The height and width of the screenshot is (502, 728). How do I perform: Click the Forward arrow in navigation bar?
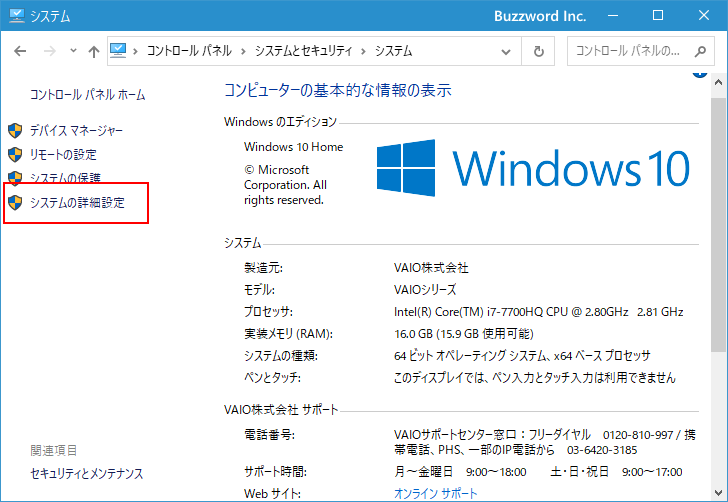tap(50, 51)
